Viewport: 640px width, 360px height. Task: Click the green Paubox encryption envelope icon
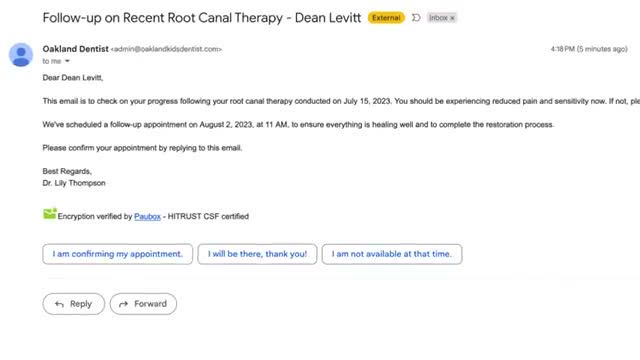[x=50, y=214]
